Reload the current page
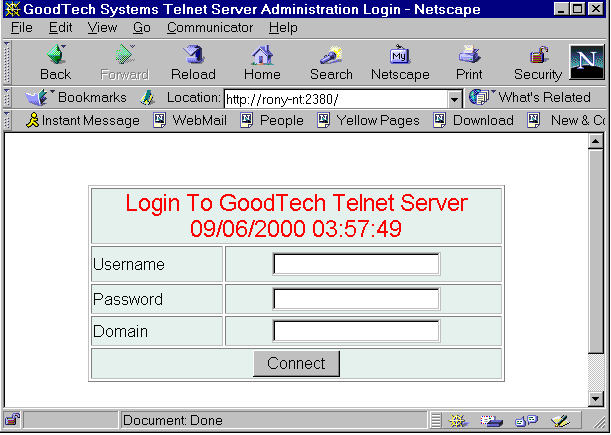This screenshot has height=435, width=611. (193, 62)
